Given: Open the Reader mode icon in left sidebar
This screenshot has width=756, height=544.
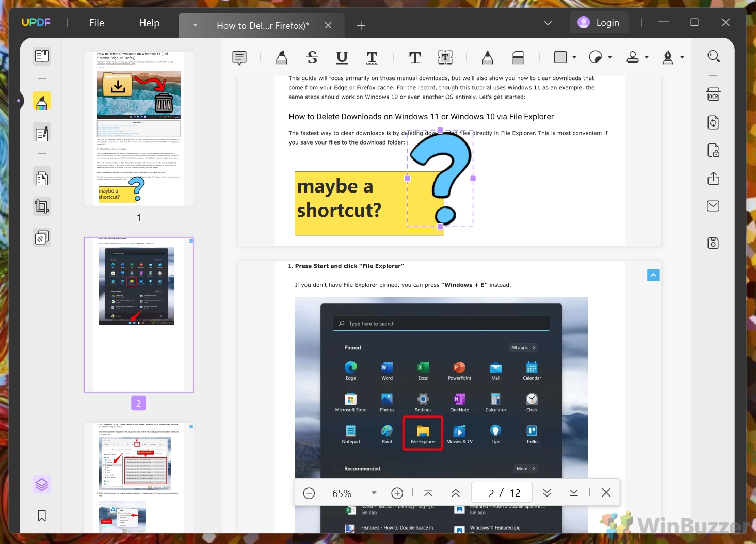Looking at the screenshot, I should click(x=42, y=56).
